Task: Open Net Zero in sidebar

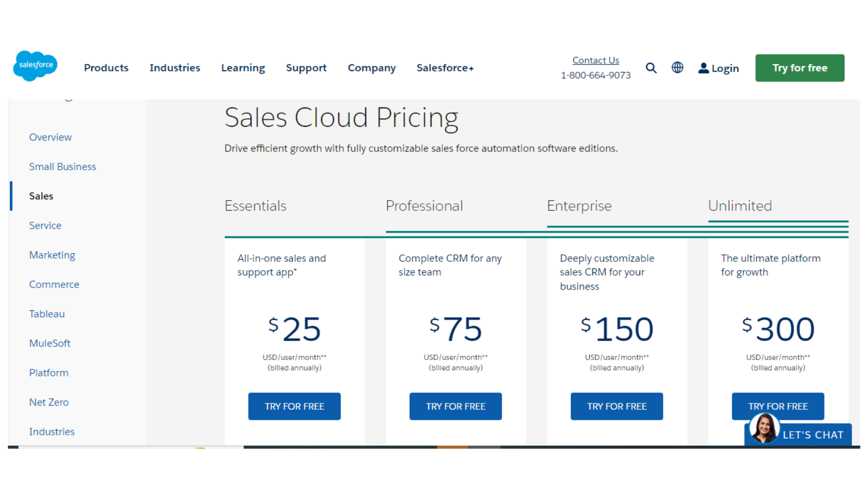Action: tap(49, 402)
